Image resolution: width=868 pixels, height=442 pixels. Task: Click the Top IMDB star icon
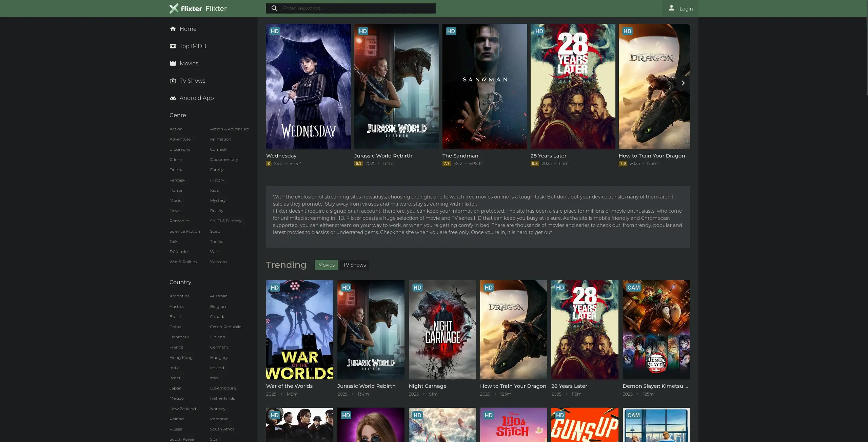173,46
